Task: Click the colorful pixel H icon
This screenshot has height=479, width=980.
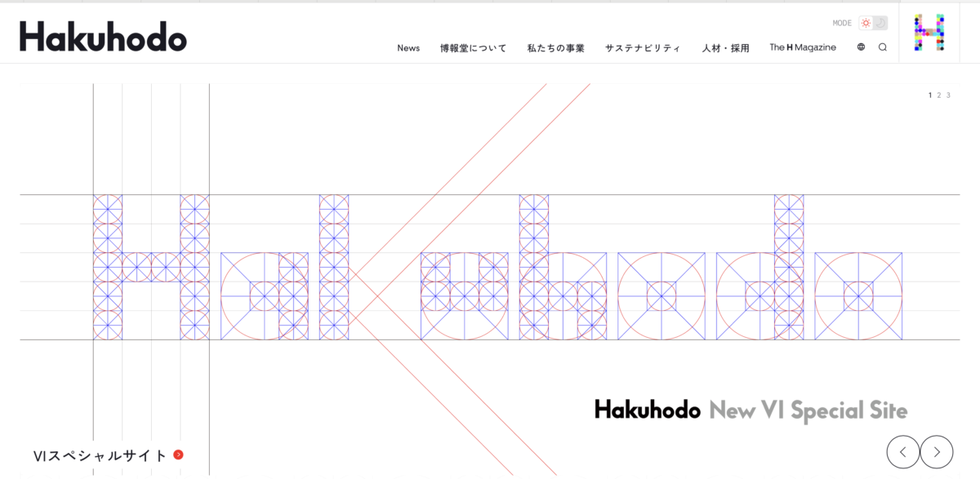Action: pos(929,33)
